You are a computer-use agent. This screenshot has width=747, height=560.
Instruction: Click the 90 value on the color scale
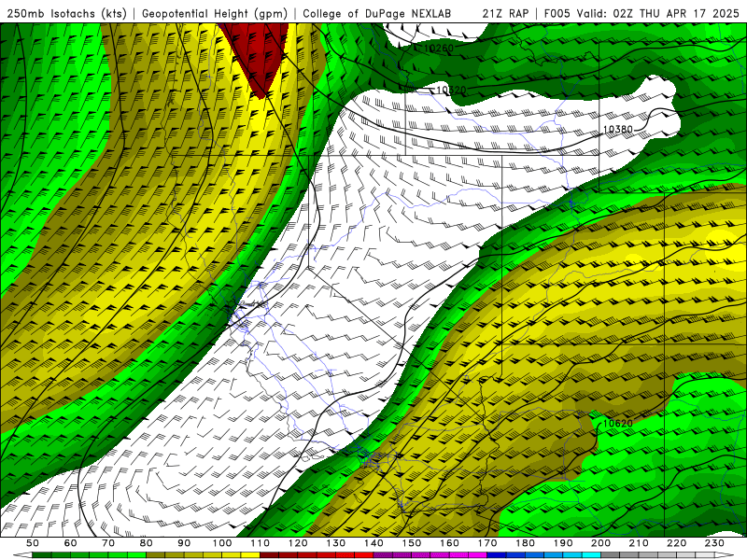click(x=184, y=543)
